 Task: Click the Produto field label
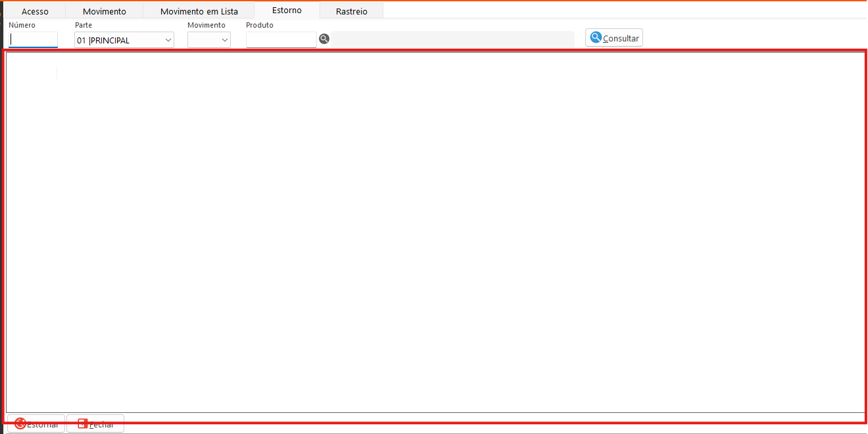(x=260, y=25)
